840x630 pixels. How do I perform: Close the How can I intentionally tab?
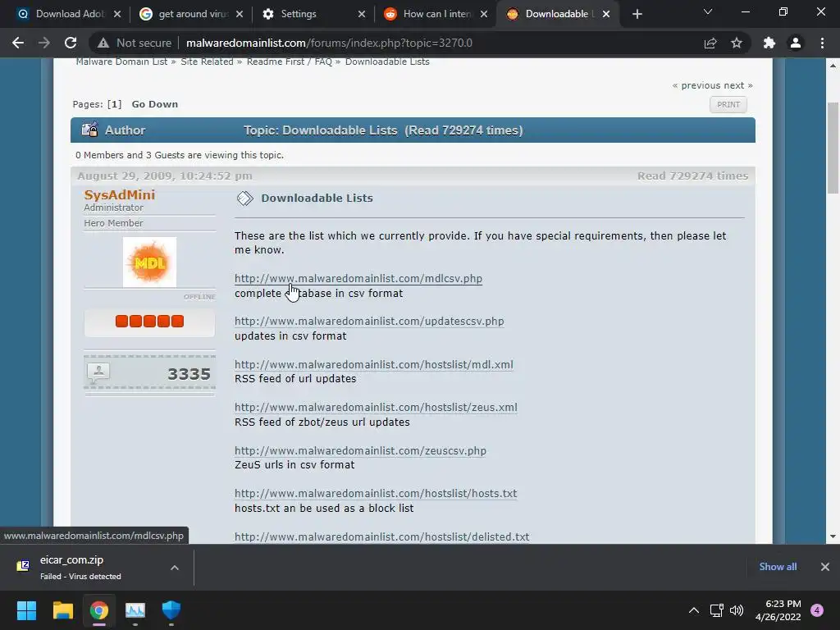tap(484, 14)
